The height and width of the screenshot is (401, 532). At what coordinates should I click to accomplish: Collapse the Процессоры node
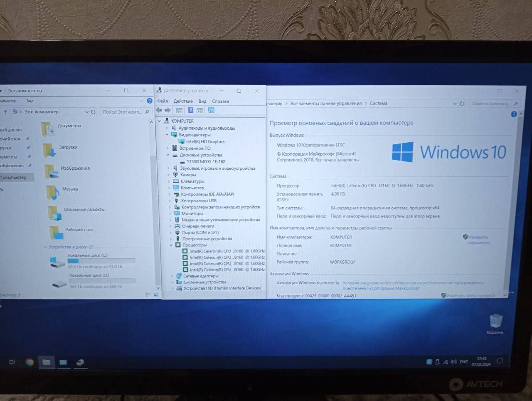tap(171, 245)
